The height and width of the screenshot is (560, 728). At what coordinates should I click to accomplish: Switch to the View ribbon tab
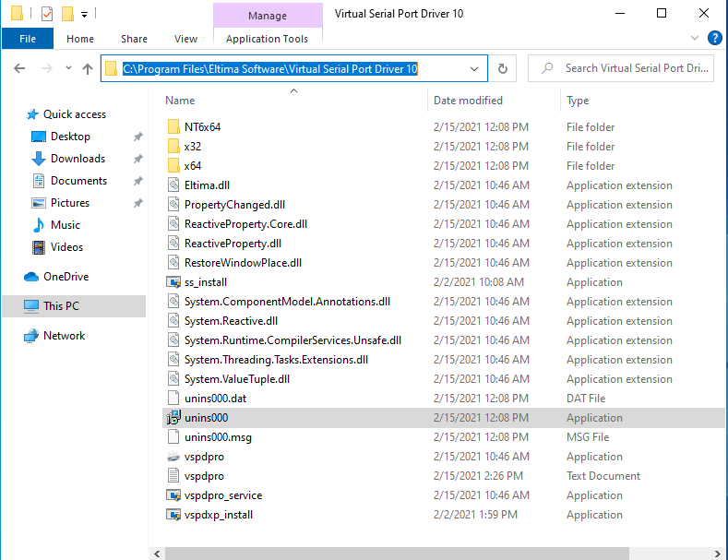[185, 39]
